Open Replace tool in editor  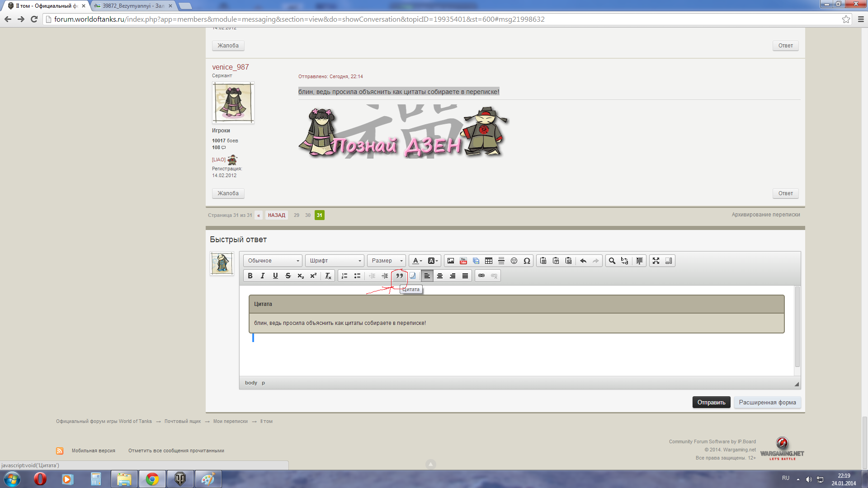pyautogui.click(x=625, y=261)
